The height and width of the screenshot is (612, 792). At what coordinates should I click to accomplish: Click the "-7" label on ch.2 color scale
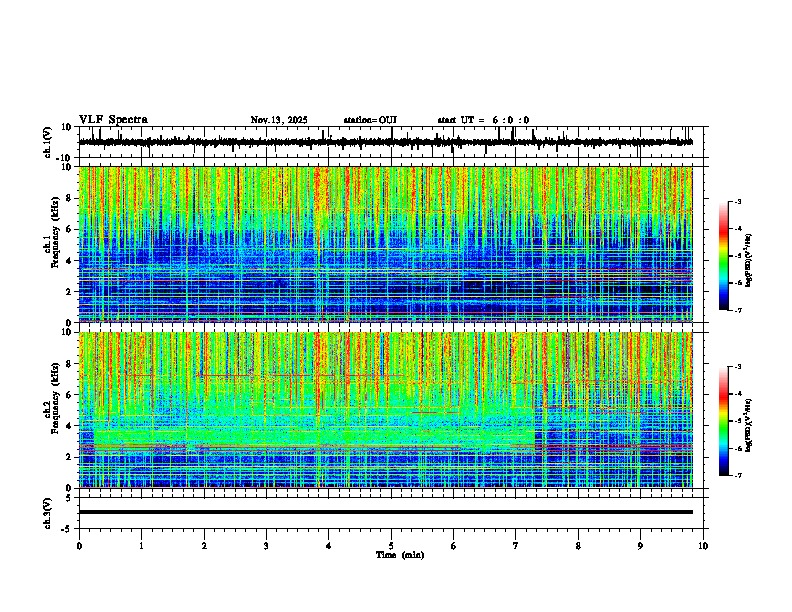coord(738,475)
